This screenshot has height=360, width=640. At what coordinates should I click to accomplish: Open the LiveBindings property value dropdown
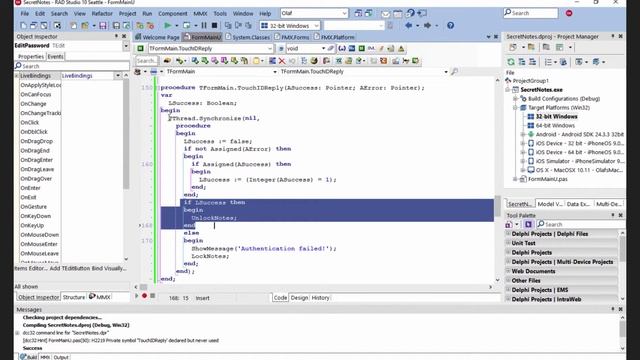[x=118, y=76]
